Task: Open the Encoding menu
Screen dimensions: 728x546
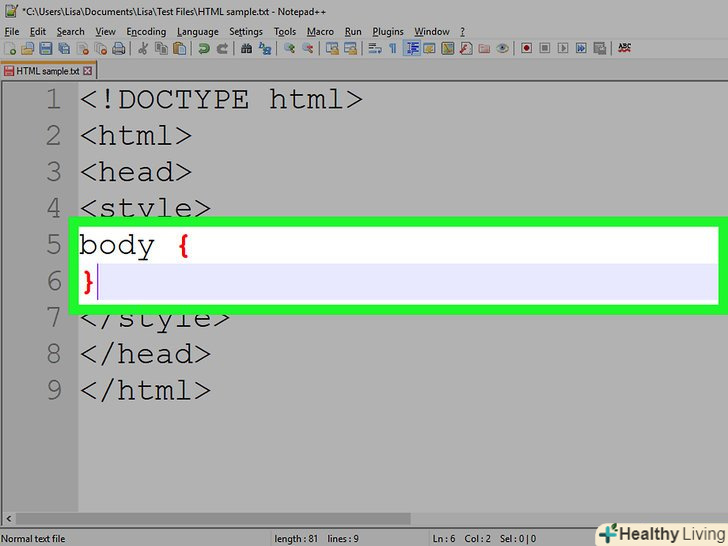Action: (146, 32)
